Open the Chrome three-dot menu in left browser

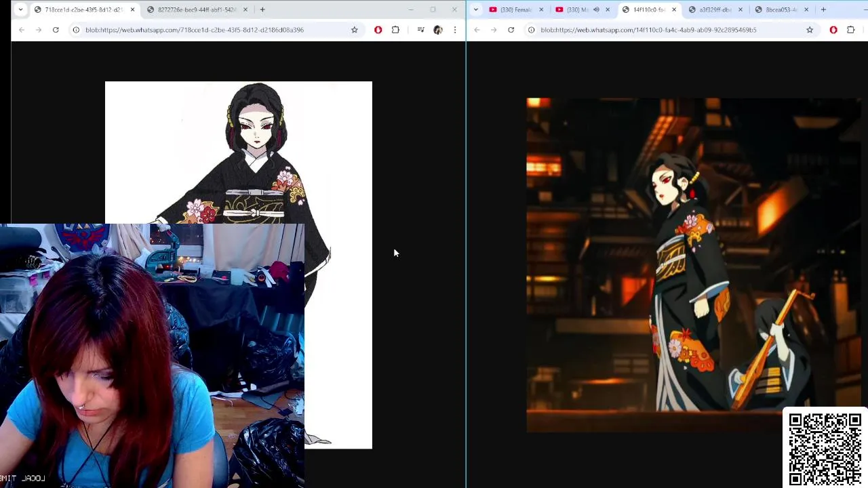coord(455,30)
